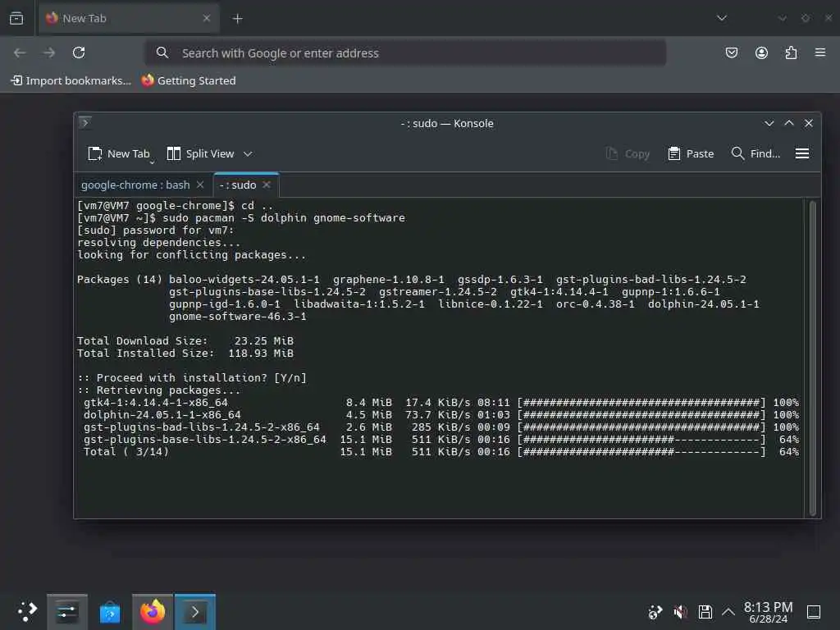The height and width of the screenshot is (630, 840).
Task: Click Konsole vertical scrollbar
Action: tap(813, 358)
